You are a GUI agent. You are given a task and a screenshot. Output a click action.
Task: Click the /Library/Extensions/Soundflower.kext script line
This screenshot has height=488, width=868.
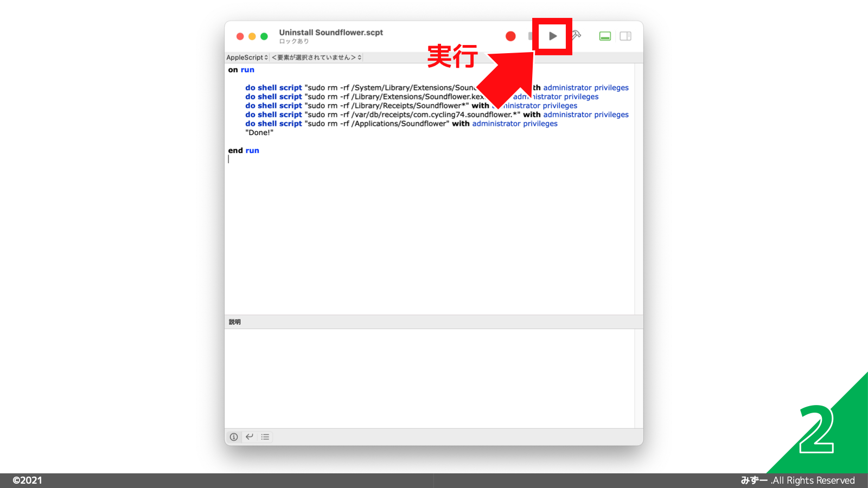(x=422, y=97)
